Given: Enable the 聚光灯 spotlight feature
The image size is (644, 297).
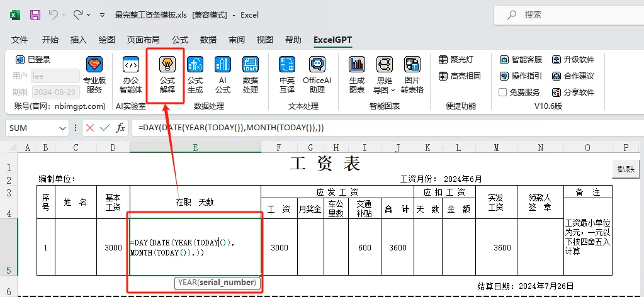Looking at the screenshot, I should click(456, 60).
